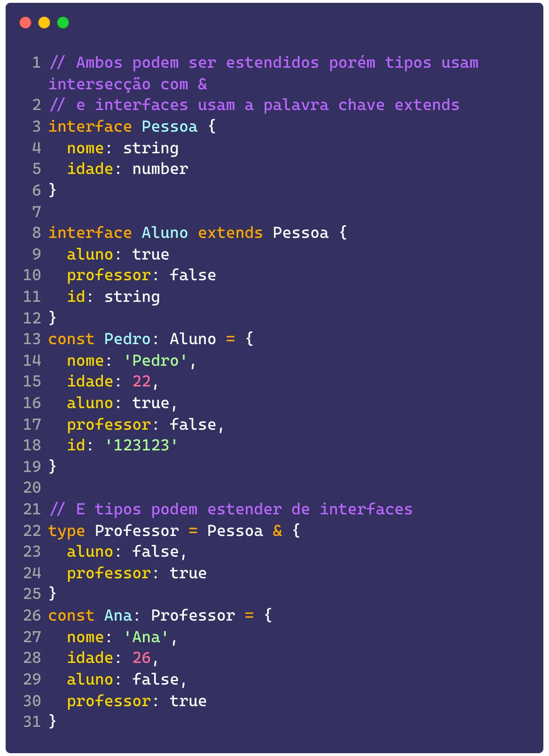Click the yellow minimize window dot

coord(44,23)
